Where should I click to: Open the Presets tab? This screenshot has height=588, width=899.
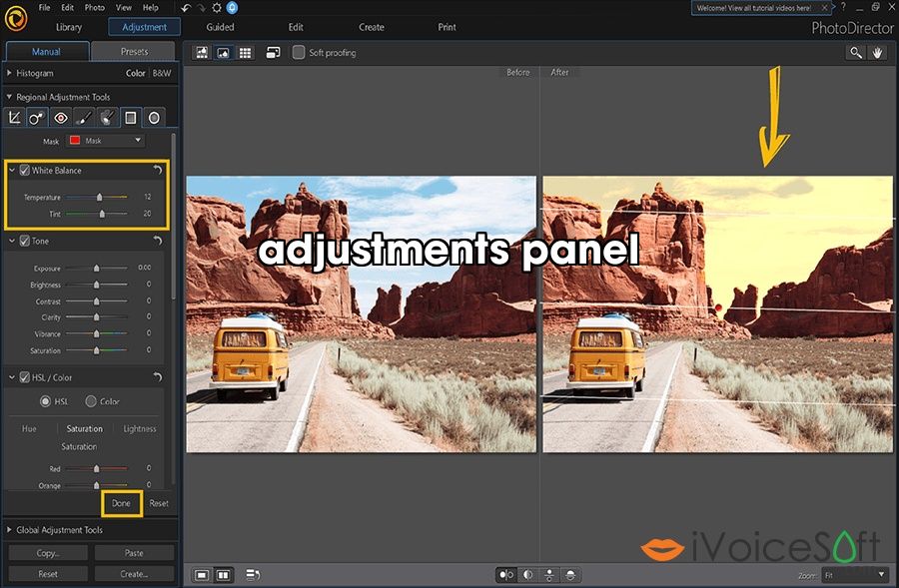point(134,52)
